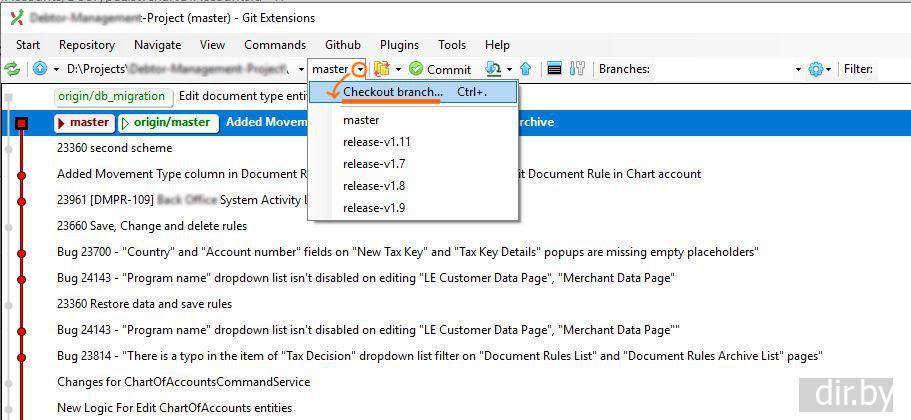This screenshot has height=420, width=911.
Task: Select the "23360 second scheme" commit row
Action: (x=114, y=148)
